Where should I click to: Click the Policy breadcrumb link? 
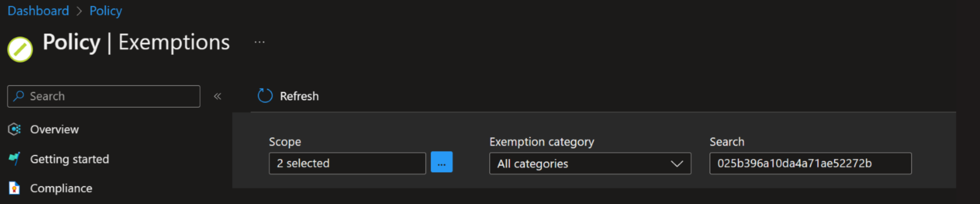pyautogui.click(x=106, y=11)
